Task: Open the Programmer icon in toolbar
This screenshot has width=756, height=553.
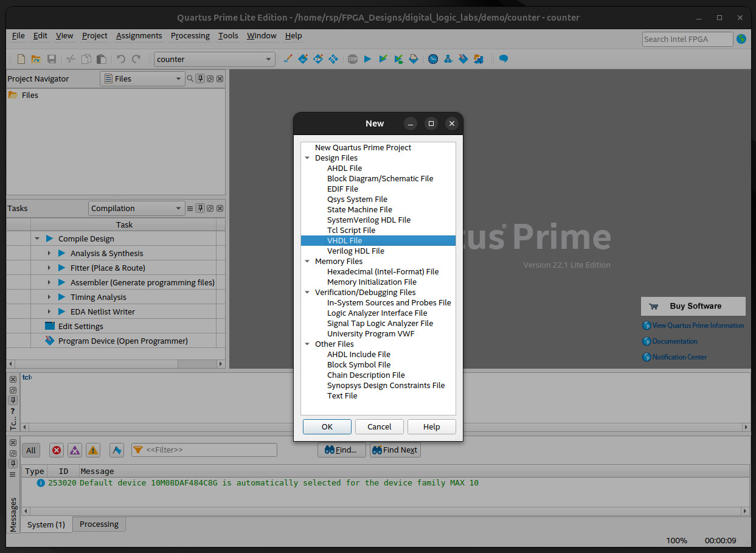Action: coord(463,59)
